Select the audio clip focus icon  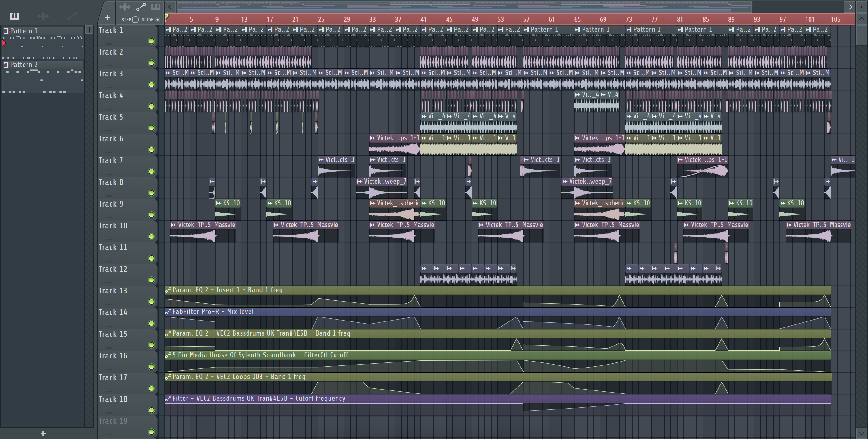124,7
